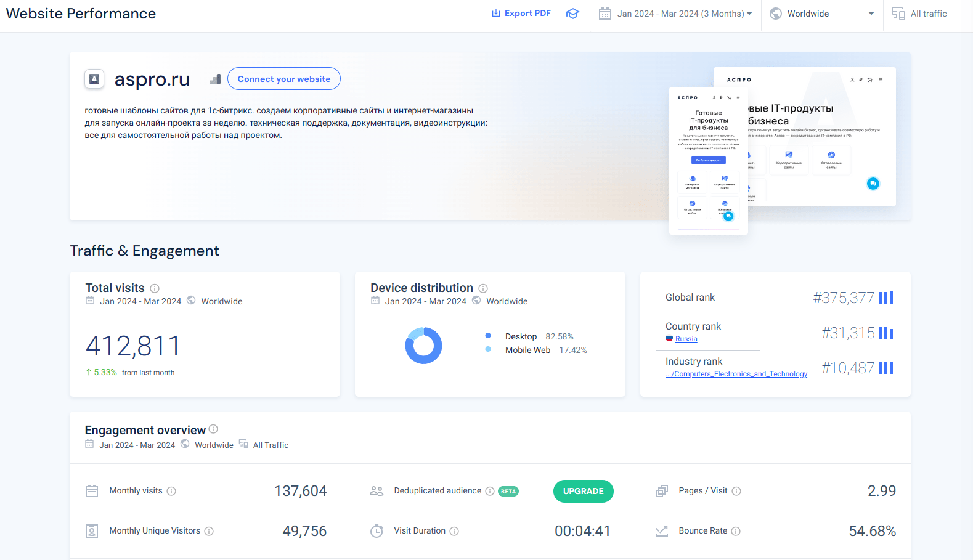This screenshot has height=560, width=973.
Task: Click the total visits value 412,811
Action: coord(133,346)
